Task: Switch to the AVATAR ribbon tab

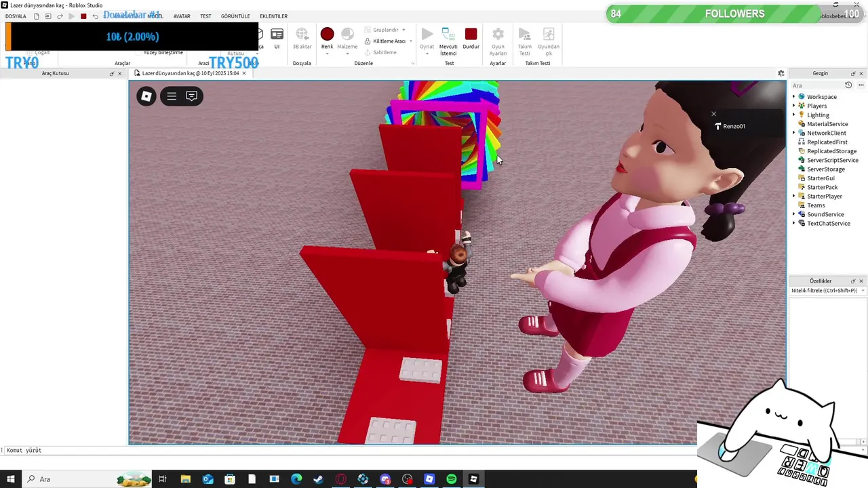Action: click(x=182, y=16)
